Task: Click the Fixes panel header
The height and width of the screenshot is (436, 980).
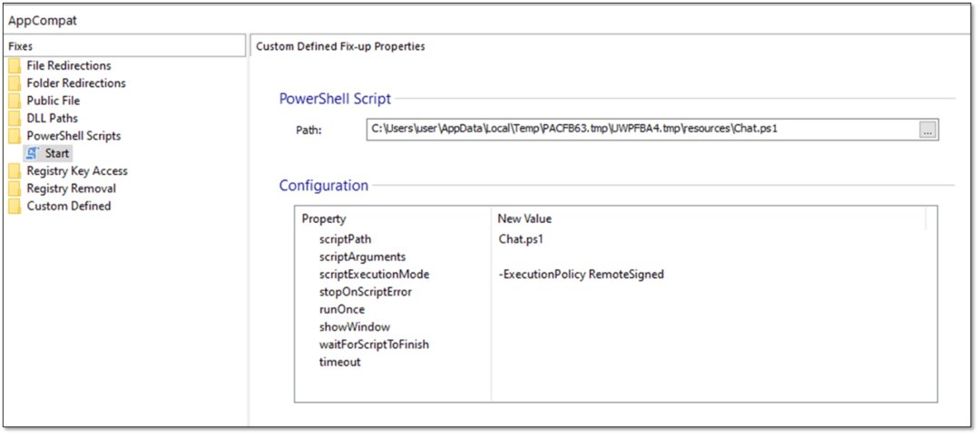Action: click(x=123, y=46)
